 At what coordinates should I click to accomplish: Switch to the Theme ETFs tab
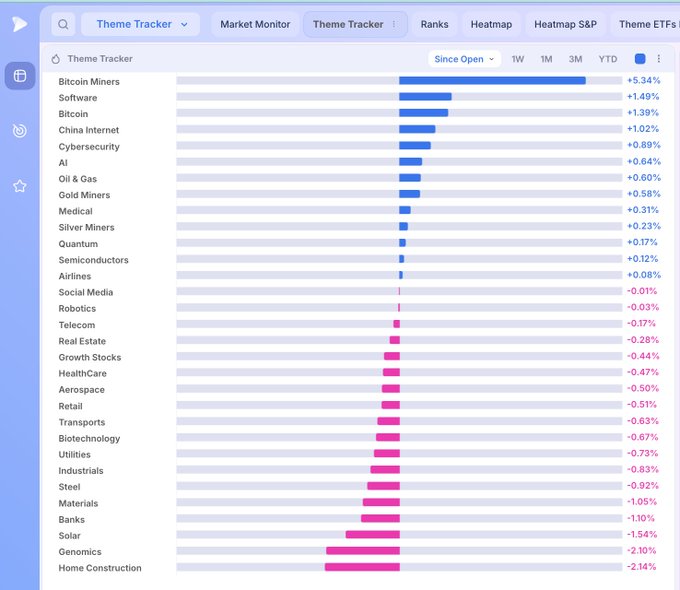pyautogui.click(x=647, y=24)
